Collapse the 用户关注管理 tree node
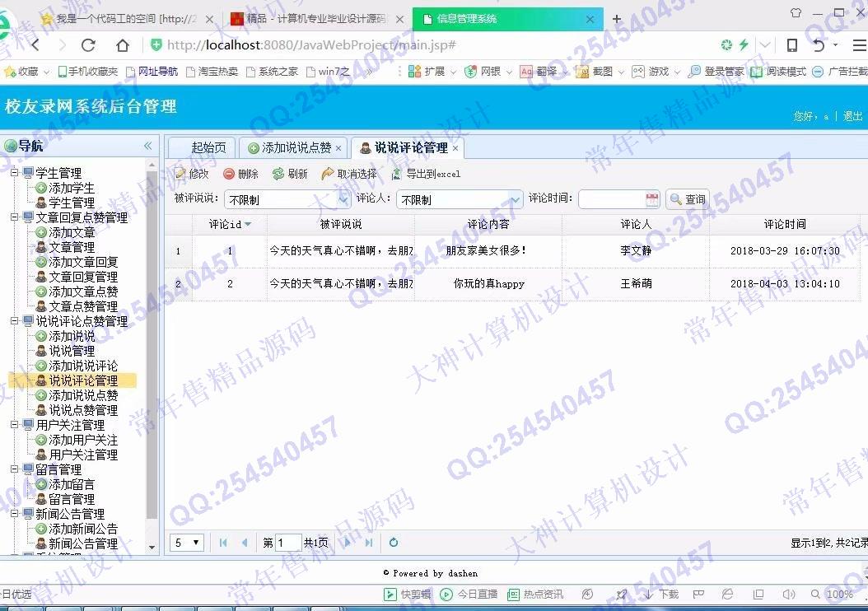Screen dimensions: 868x611 tap(15, 425)
